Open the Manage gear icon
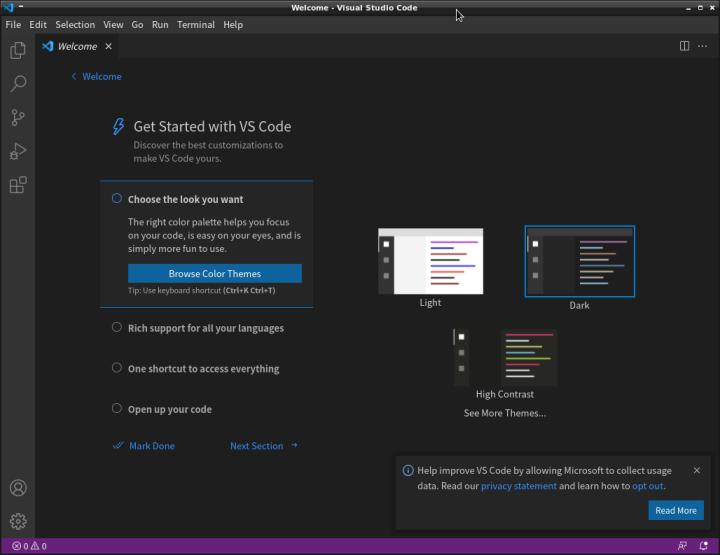The image size is (720, 555). (18, 521)
